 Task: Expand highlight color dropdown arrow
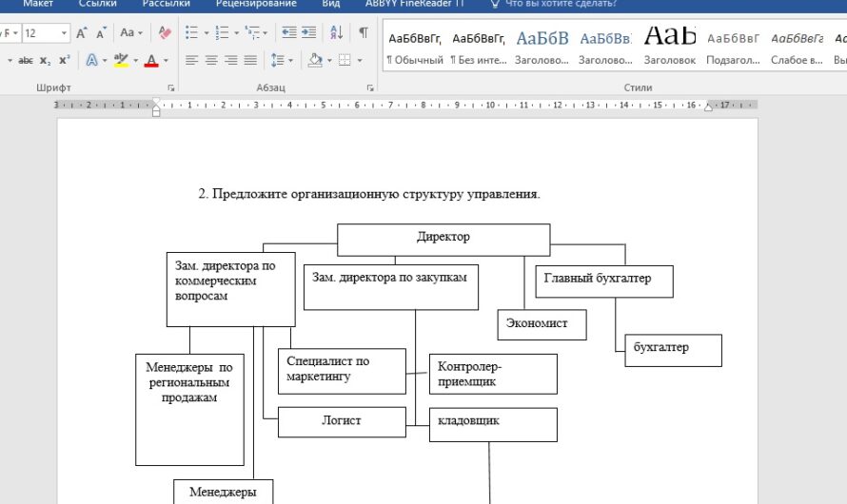(135, 61)
